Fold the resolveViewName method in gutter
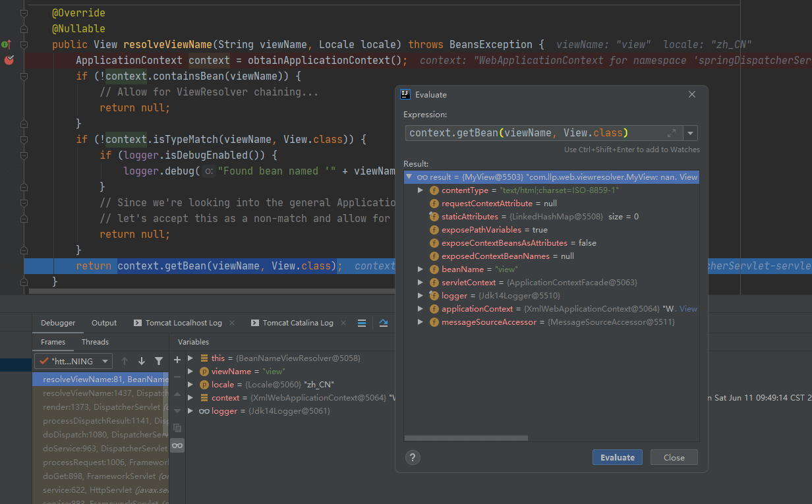Screen dimensions: 812x504 click(24, 45)
